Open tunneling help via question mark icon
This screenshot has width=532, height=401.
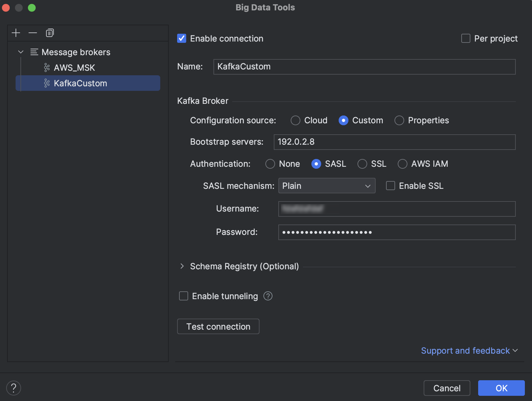268,296
